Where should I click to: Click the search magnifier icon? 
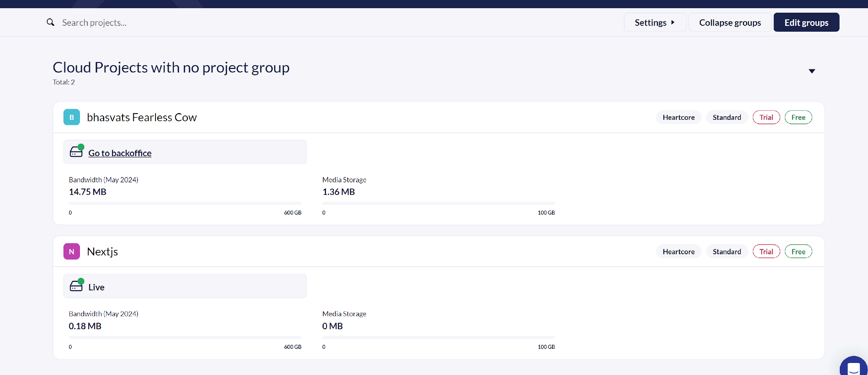coord(50,22)
